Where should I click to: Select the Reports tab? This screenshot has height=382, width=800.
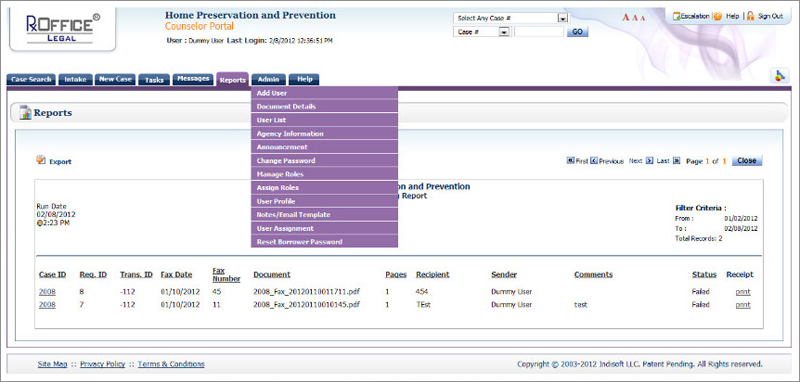tap(233, 80)
